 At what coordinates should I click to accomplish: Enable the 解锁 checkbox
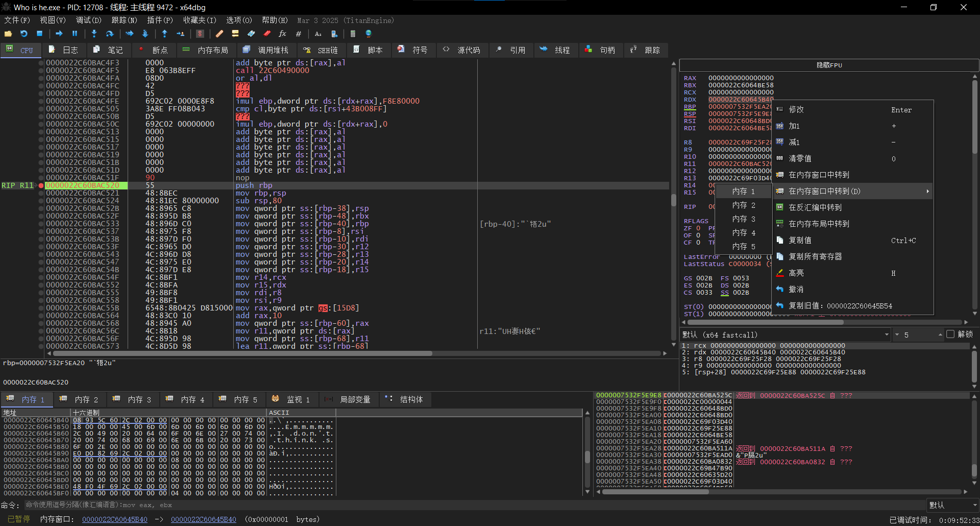tap(950, 334)
